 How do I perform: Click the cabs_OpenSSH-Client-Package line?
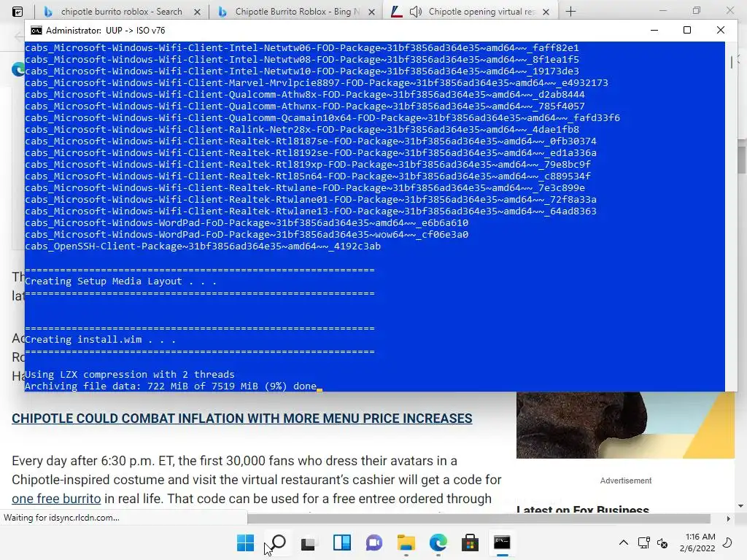203,246
